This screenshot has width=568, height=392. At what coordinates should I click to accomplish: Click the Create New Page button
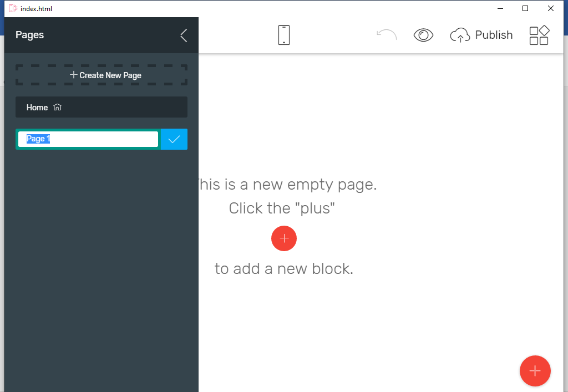(x=102, y=75)
